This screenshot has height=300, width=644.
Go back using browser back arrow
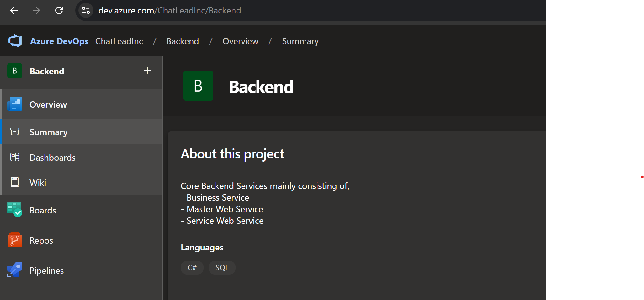pos(14,10)
